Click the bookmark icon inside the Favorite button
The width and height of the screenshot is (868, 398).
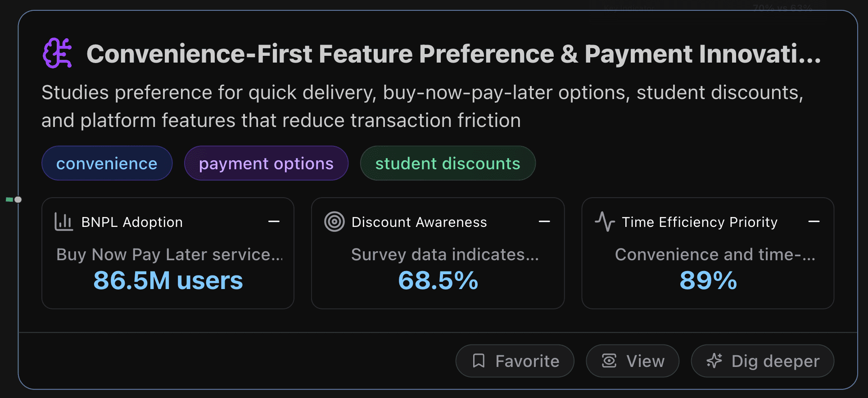coord(479,361)
